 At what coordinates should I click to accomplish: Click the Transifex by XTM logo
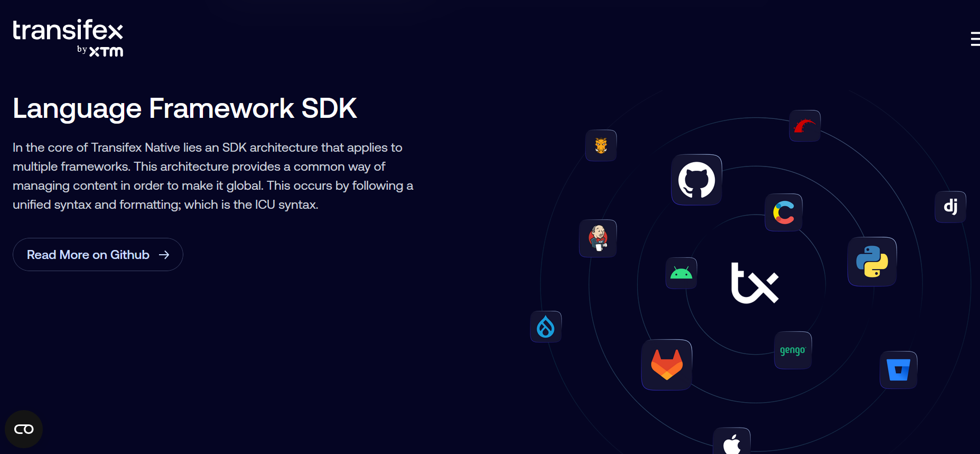click(x=68, y=38)
